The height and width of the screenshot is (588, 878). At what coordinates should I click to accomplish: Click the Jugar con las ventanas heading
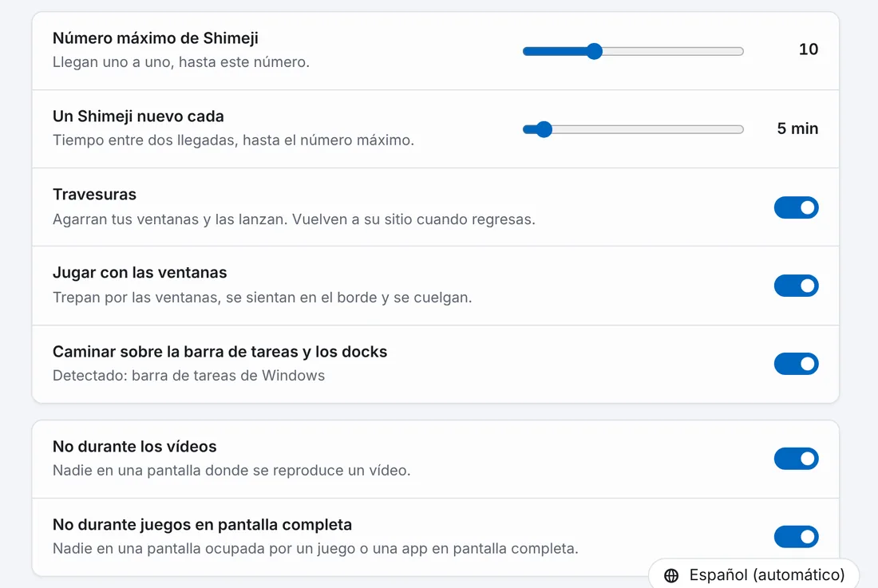140,273
